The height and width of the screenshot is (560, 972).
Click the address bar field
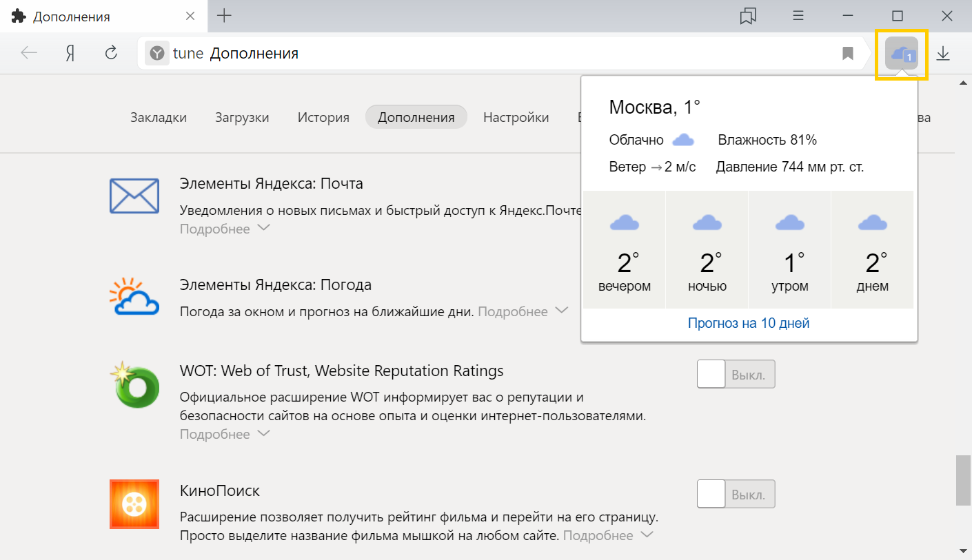pyautogui.click(x=503, y=53)
